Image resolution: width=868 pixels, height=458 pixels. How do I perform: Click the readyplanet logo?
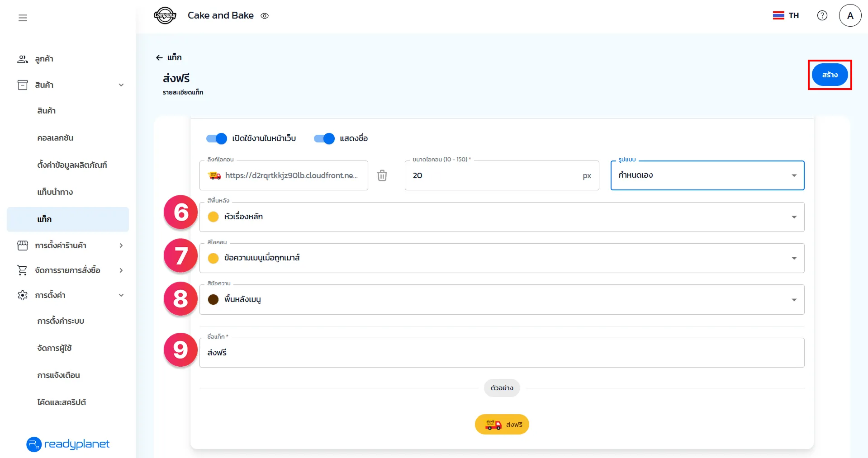pos(68,444)
